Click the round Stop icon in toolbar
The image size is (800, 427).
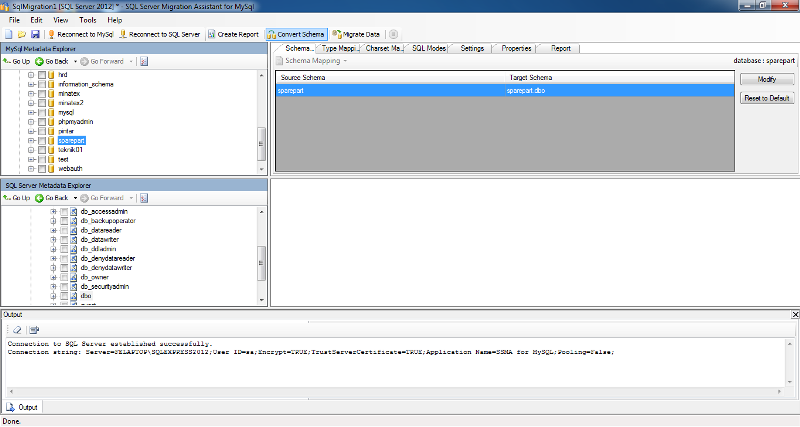(393, 34)
